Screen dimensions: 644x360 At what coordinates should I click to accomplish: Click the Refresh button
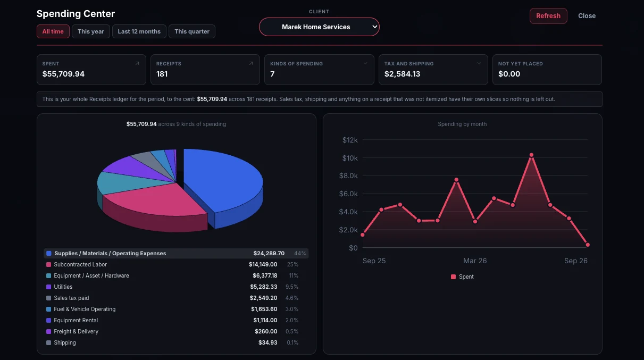tap(548, 16)
